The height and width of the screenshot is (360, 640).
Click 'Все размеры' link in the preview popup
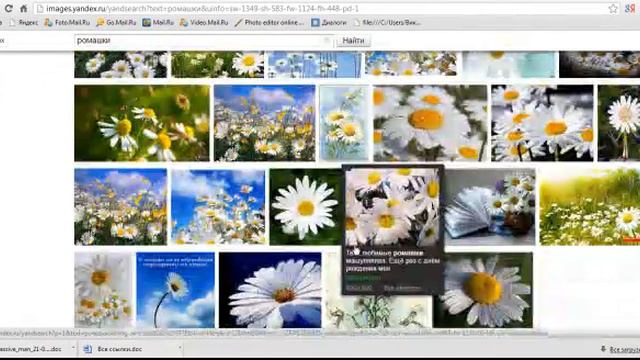coord(402,288)
